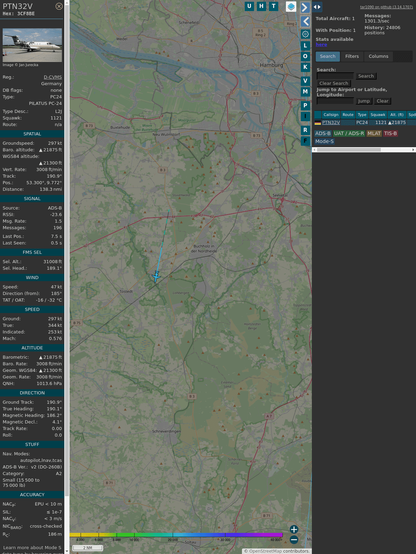The image size is (416, 554).
Task: Toggle the F map button
Action: [x=305, y=141]
